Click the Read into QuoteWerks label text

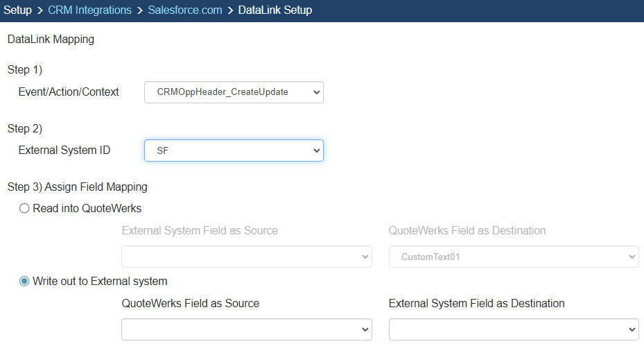tap(87, 208)
